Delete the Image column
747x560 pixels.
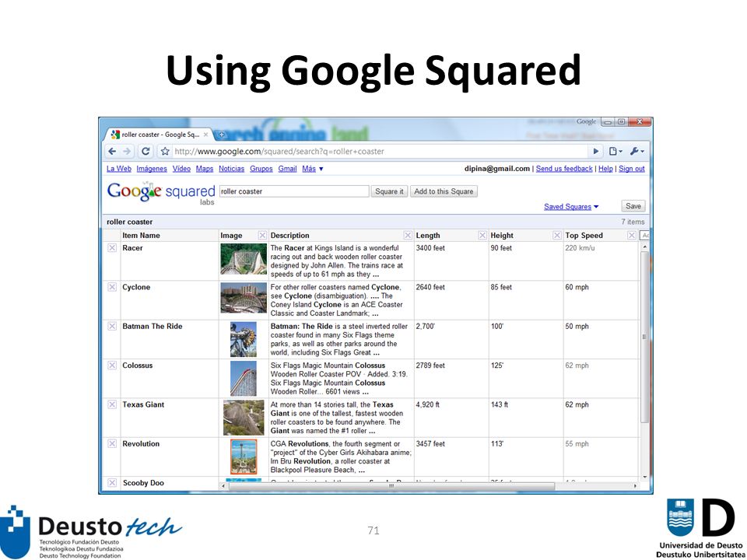tap(262, 235)
